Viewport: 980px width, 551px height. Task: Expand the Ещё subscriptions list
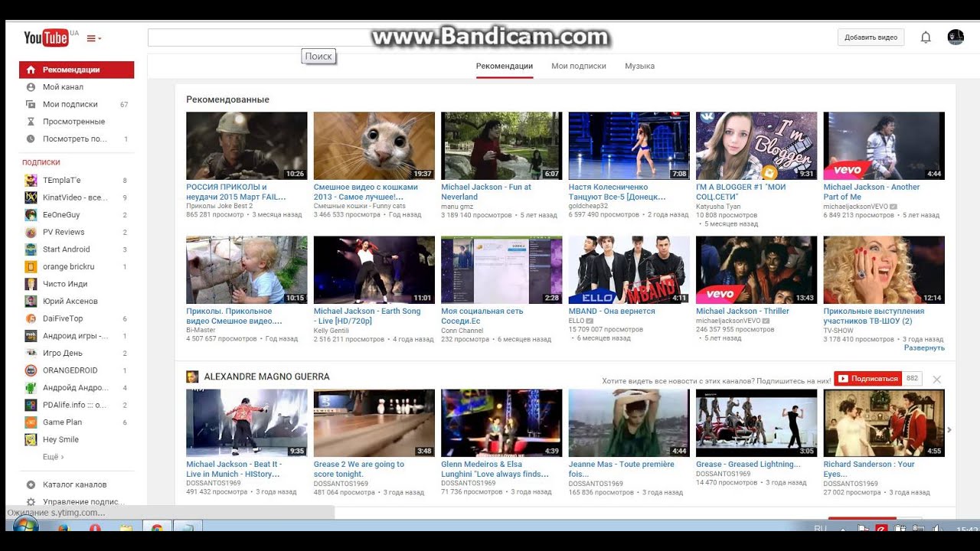tap(53, 457)
